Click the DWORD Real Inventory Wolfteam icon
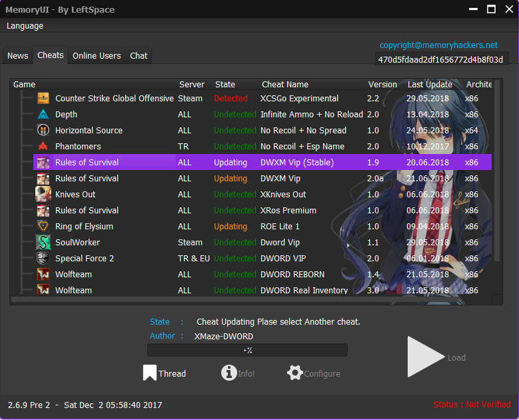This screenshot has width=519, height=420. click(x=43, y=290)
